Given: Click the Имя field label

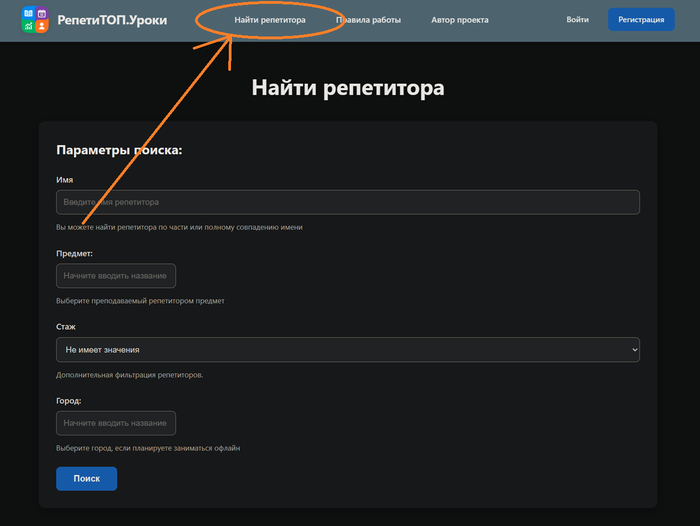Looking at the screenshot, I should coord(64,180).
